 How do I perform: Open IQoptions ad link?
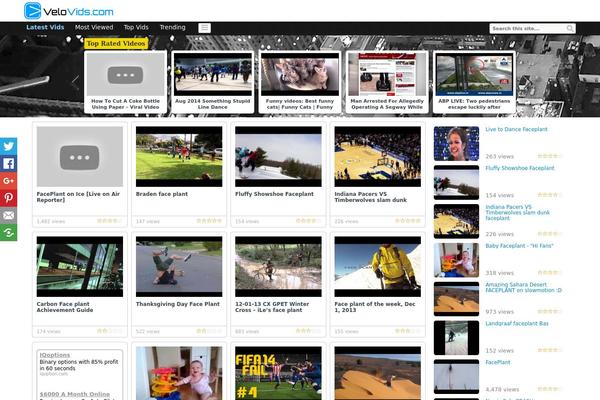tap(55, 355)
